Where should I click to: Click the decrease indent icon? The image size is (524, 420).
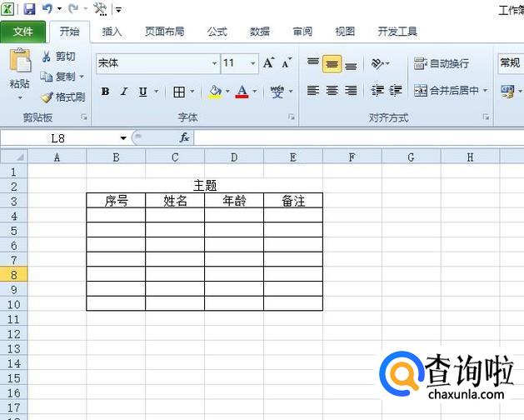coord(377,90)
